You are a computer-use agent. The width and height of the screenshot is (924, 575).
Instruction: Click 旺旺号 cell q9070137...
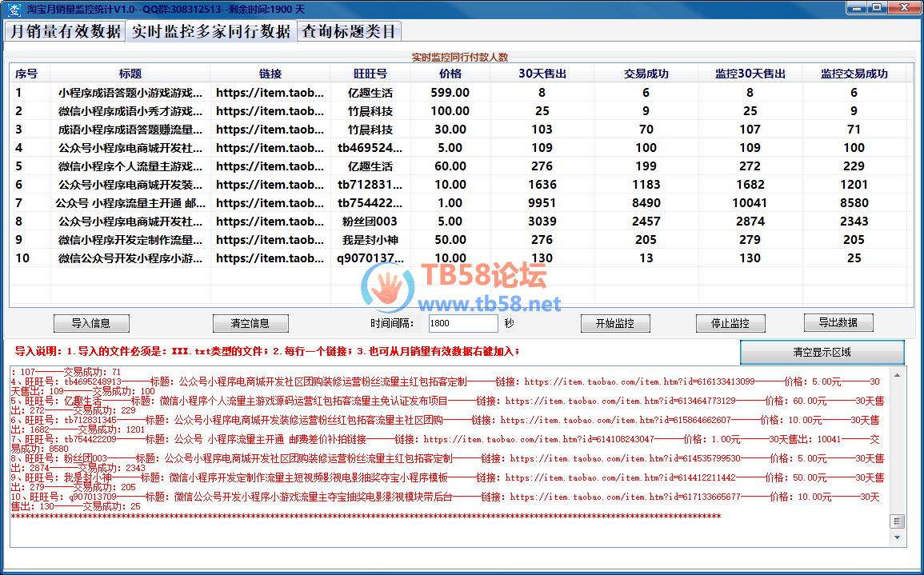[370, 258]
